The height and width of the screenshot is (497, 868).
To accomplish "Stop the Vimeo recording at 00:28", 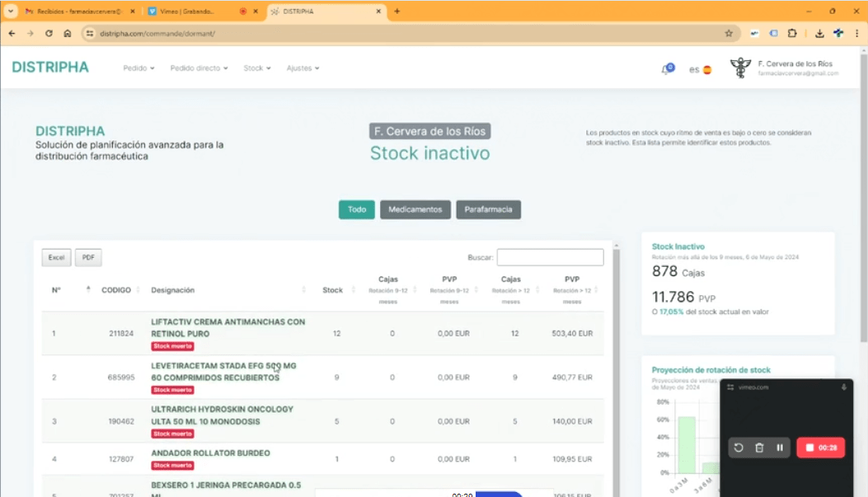I will [821, 448].
